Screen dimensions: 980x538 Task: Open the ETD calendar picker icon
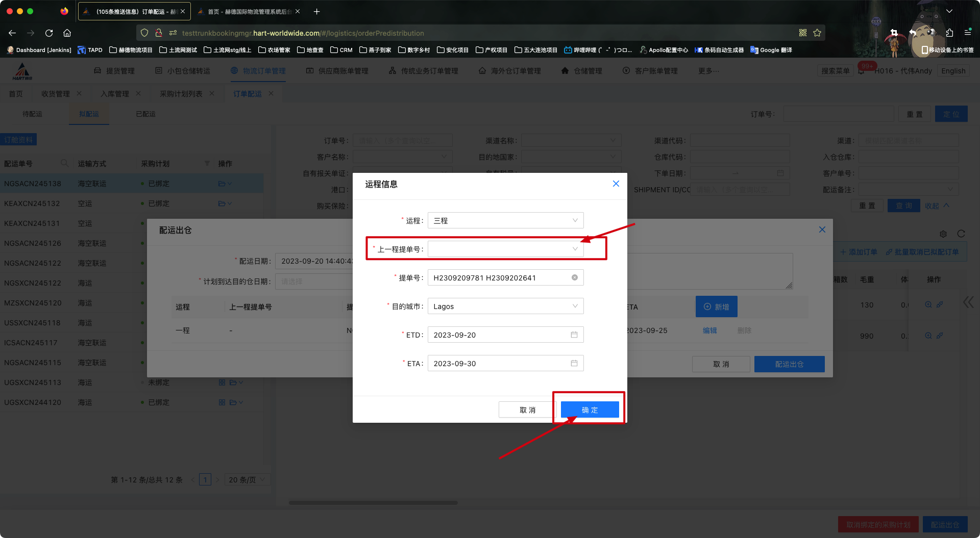click(574, 334)
